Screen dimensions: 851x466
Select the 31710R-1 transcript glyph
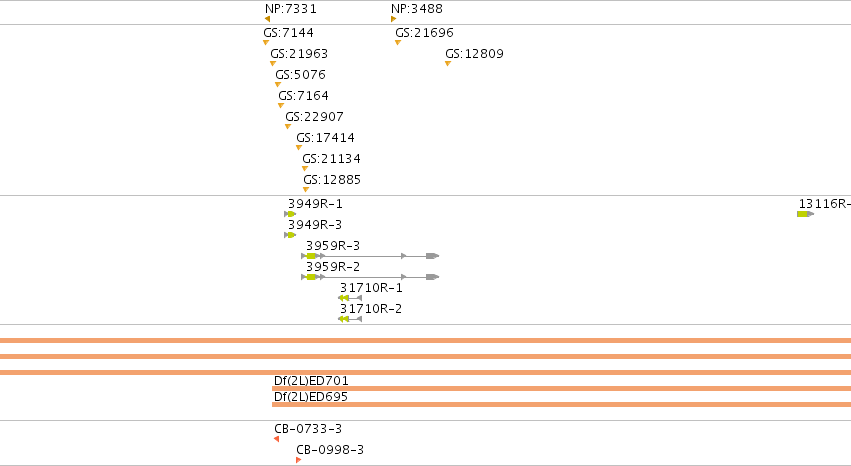(350, 298)
